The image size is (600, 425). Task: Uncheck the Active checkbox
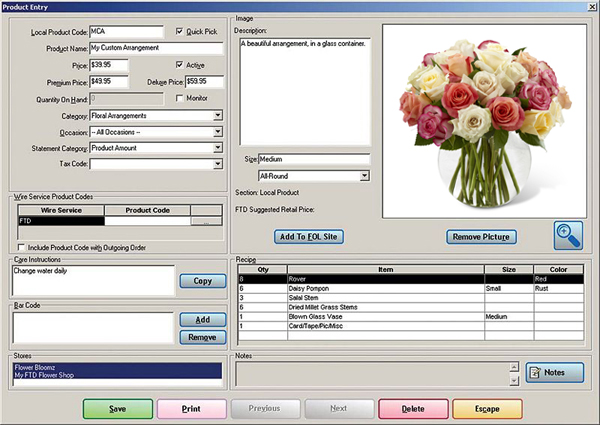[180, 64]
